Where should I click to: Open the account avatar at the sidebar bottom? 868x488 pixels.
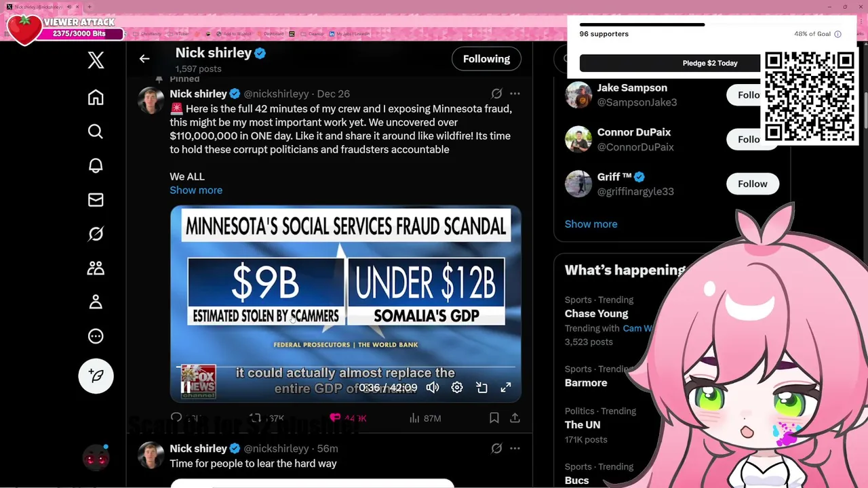[x=96, y=458]
